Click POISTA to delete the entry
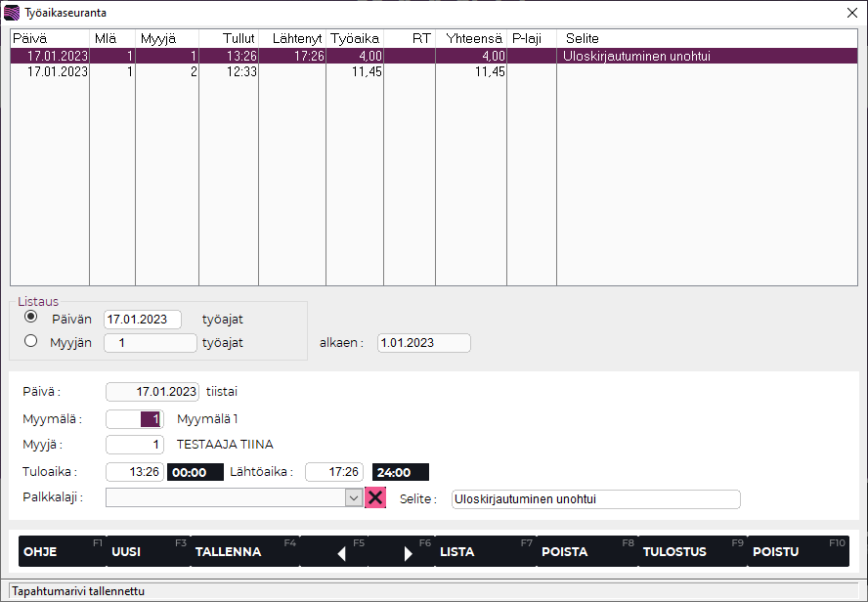Image resolution: width=868 pixels, height=602 pixels. pyautogui.click(x=565, y=551)
